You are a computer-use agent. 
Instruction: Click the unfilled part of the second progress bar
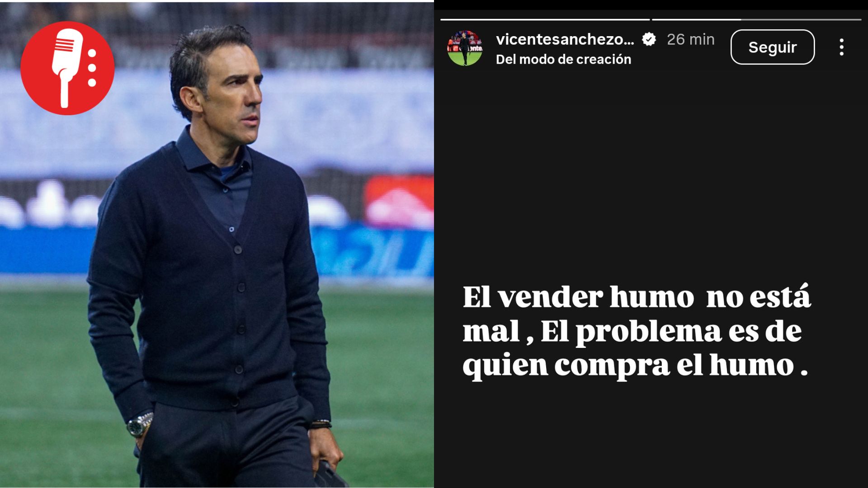(x=801, y=19)
